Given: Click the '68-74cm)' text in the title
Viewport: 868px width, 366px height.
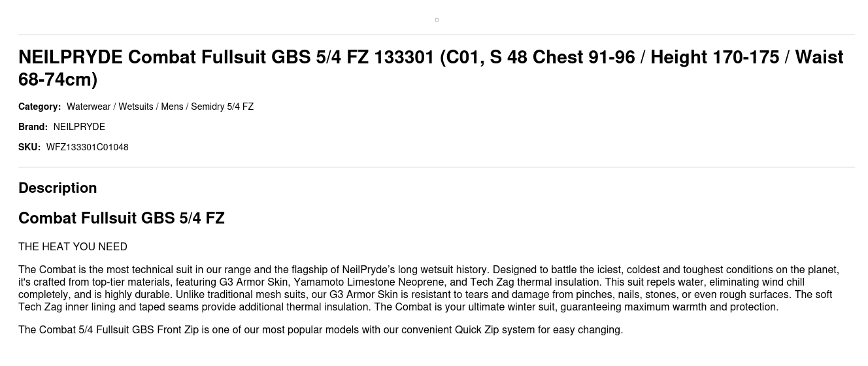Looking at the screenshot, I should (x=58, y=80).
